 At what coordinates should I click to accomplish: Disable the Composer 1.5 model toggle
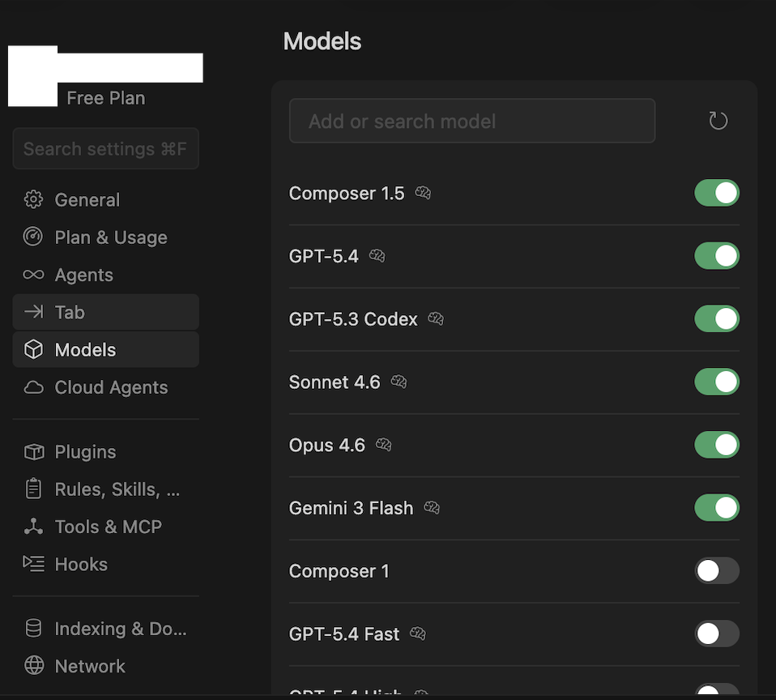coord(716,193)
